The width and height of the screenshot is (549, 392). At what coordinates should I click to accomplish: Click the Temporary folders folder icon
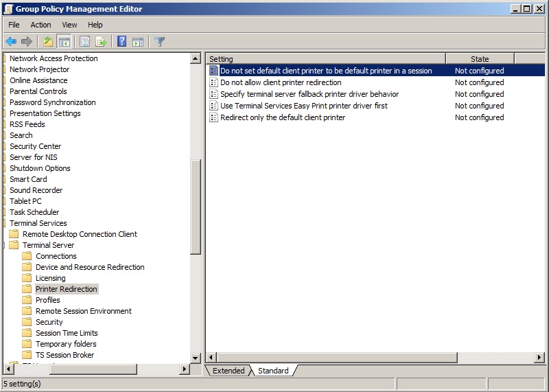pyautogui.click(x=27, y=344)
